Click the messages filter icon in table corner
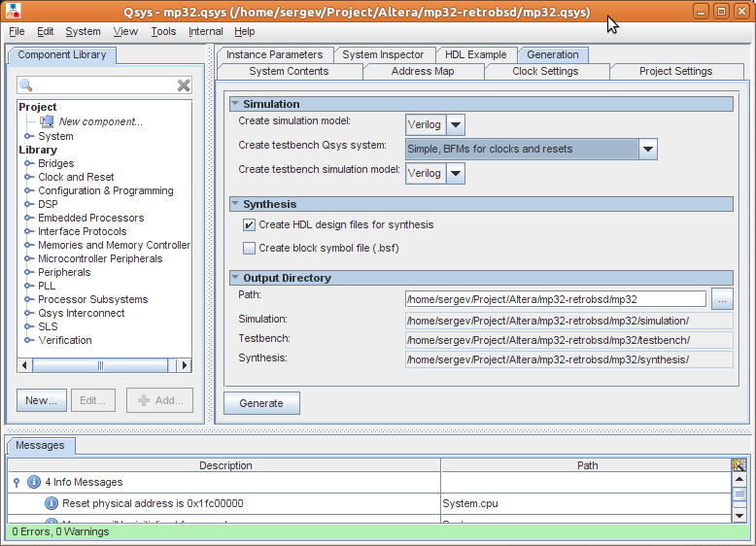 point(739,465)
